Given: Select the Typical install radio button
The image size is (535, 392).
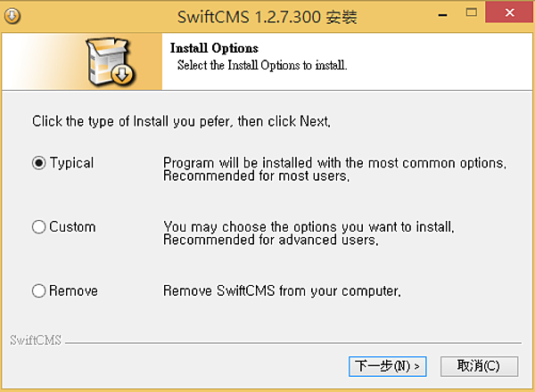Looking at the screenshot, I should [x=39, y=163].
